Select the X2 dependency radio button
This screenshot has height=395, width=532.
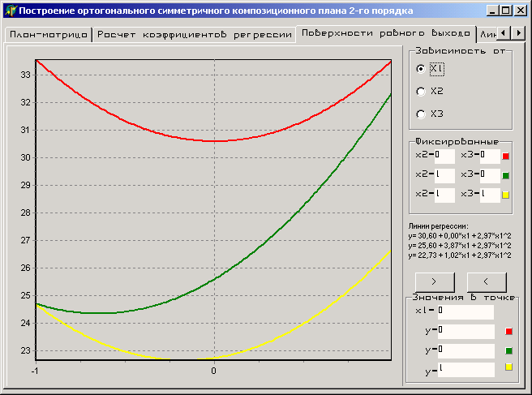coord(421,92)
